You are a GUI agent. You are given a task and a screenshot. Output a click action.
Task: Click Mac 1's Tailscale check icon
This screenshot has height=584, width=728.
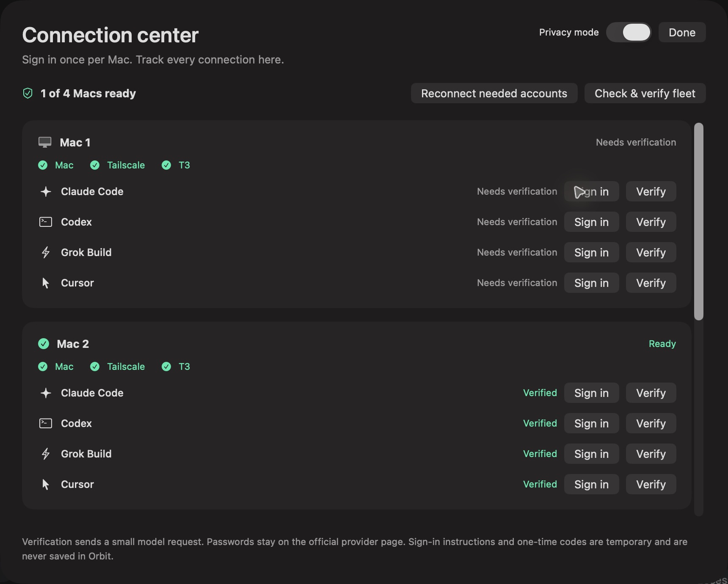95,165
